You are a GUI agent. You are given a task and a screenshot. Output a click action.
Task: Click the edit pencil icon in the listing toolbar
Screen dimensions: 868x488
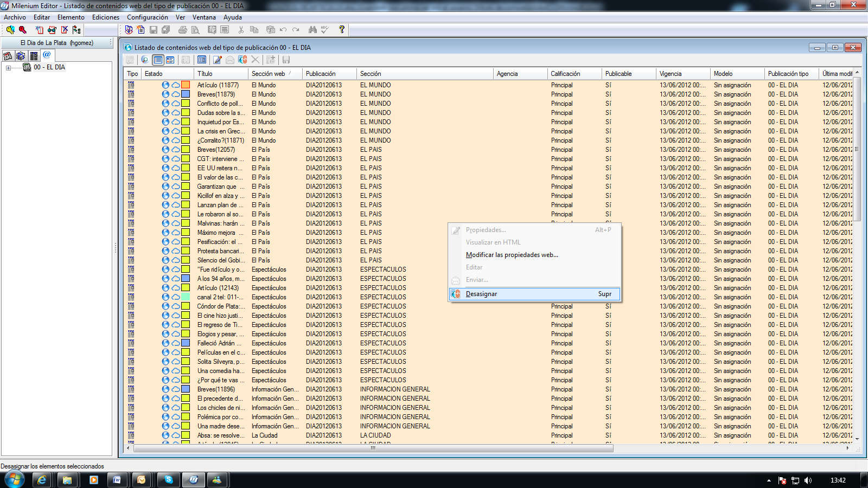tap(216, 60)
